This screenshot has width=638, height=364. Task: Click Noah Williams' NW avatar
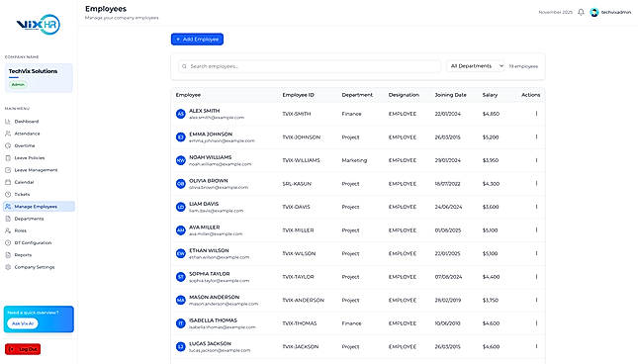click(x=181, y=160)
